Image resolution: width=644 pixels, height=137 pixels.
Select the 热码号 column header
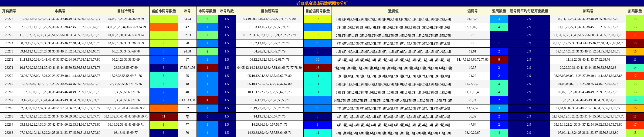point(588,11)
